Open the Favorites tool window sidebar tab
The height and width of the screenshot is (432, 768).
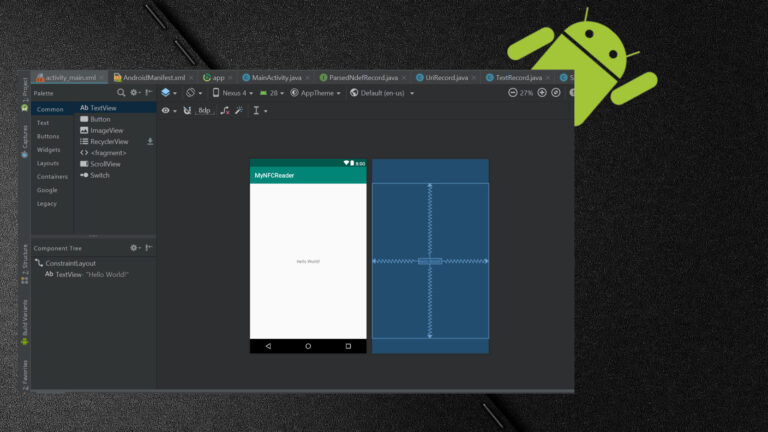[25, 375]
